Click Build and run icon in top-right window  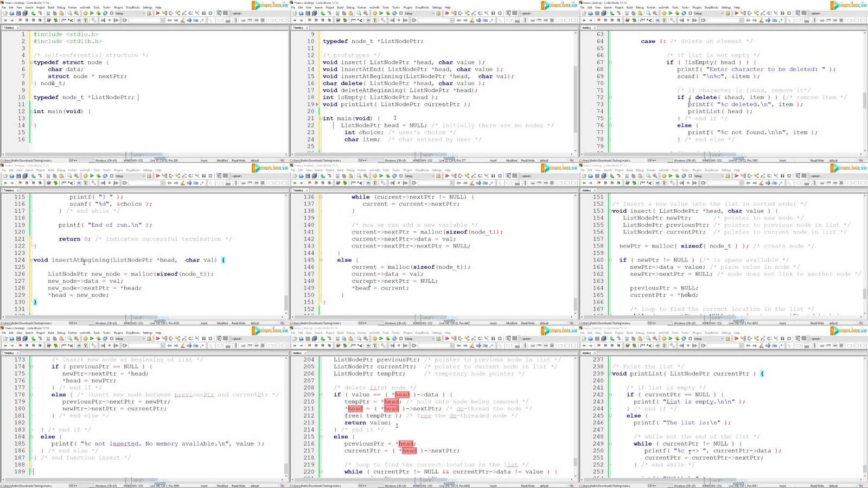(677, 13)
